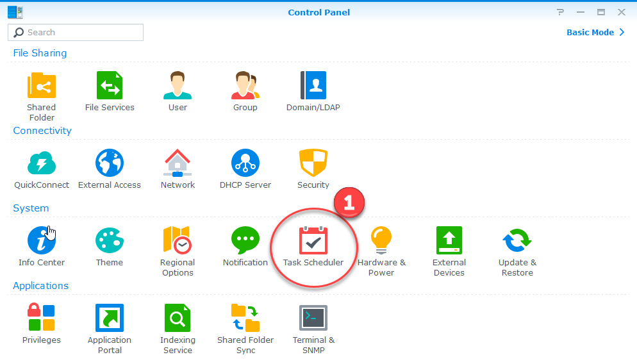Viewport: 637px width, 364px height.
Task: Open Shared Folder settings
Action: pyautogui.click(x=42, y=86)
